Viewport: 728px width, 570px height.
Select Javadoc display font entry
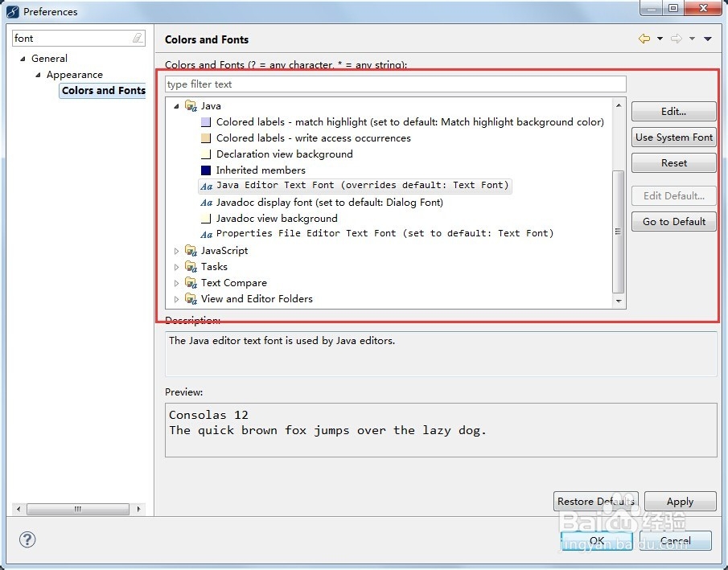330,203
